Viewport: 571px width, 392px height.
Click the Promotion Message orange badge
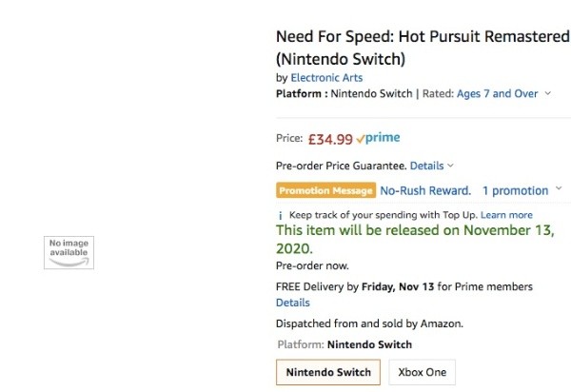pyautogui.click(x=325, y=190)
